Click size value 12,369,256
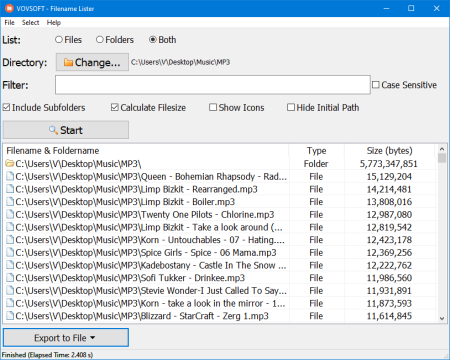 [x=389, y=252]
